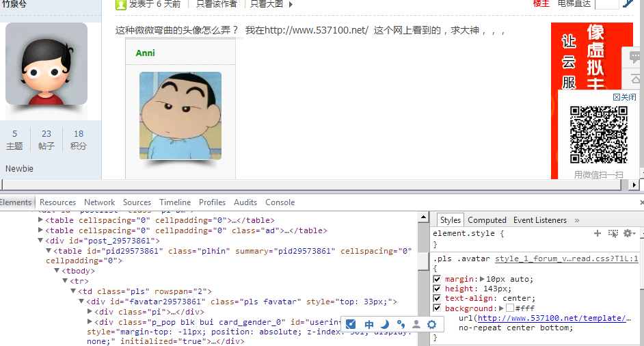
Task: Select the Styles sidebar tab
Action: click(450, 220)
